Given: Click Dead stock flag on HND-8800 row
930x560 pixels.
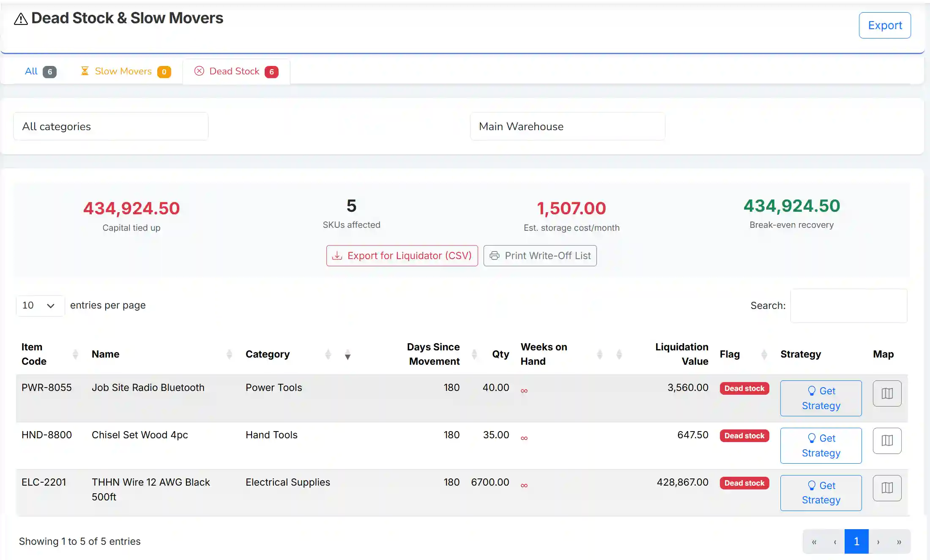Looking at the screenshot, I should click(744, 436).
